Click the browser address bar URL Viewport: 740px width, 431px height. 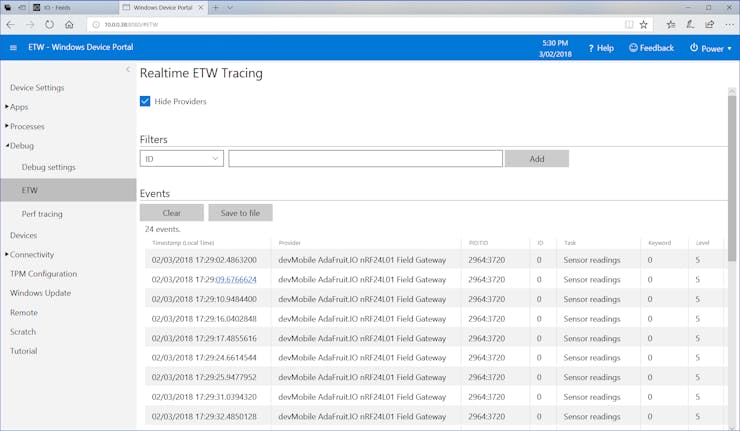(131, 25)
